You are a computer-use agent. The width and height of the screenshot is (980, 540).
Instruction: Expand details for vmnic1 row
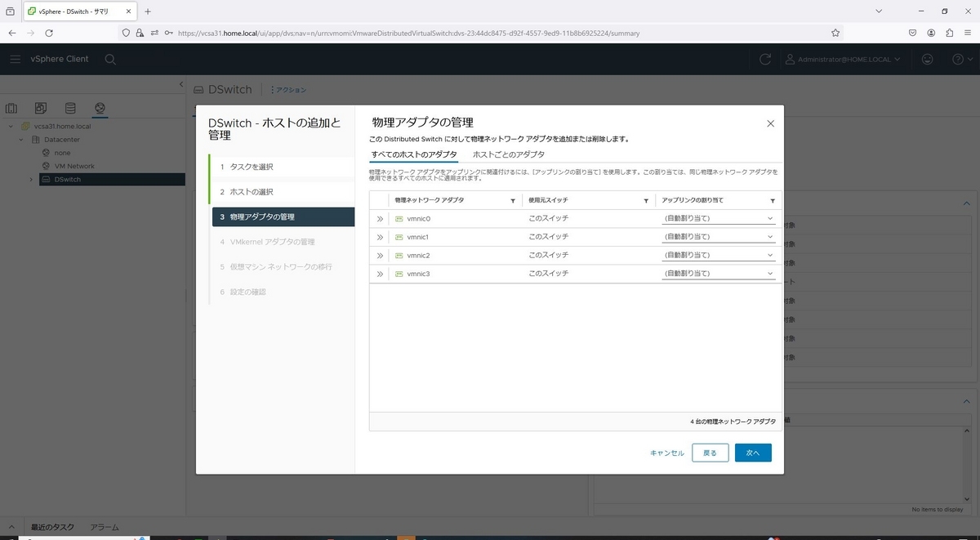click(380, 237)
